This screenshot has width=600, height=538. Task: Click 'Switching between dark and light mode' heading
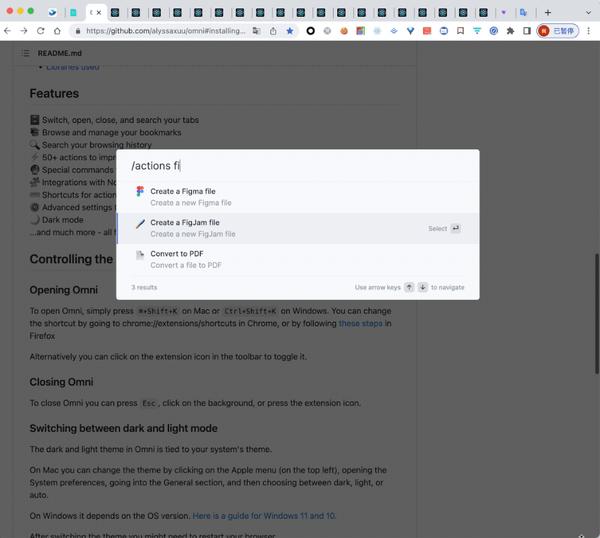(123, 428)
